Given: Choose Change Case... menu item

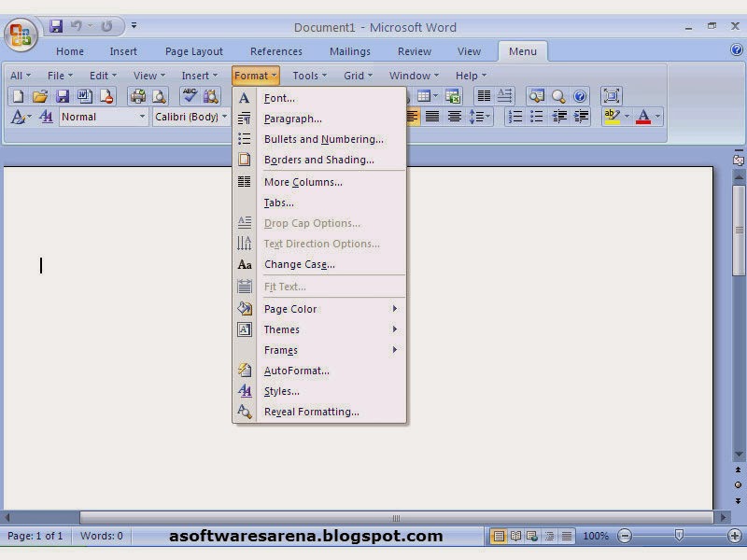Looking at the screenshot, I should 319,264.
